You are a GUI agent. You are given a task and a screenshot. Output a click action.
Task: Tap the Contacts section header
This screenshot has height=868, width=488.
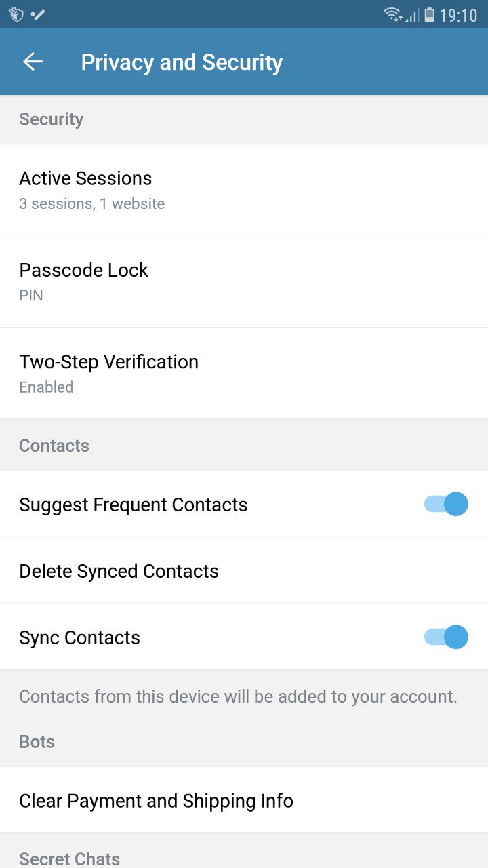click(x=54, y=446)
